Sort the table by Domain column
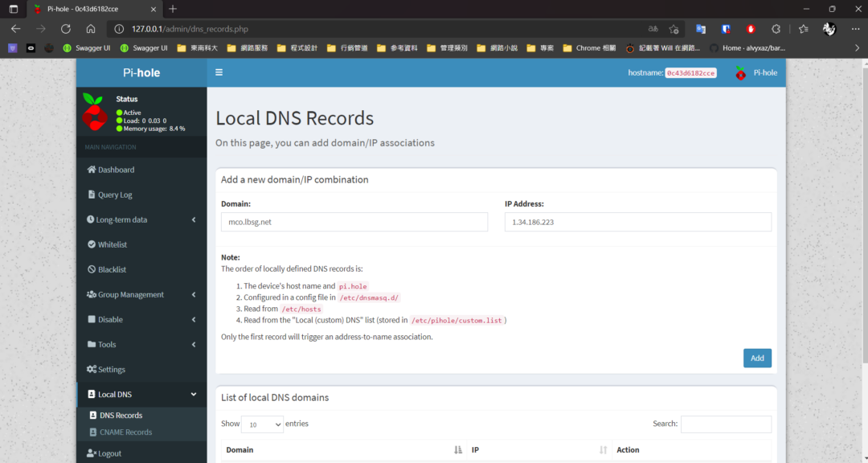868x463 pixels. [x=344, y=449]
